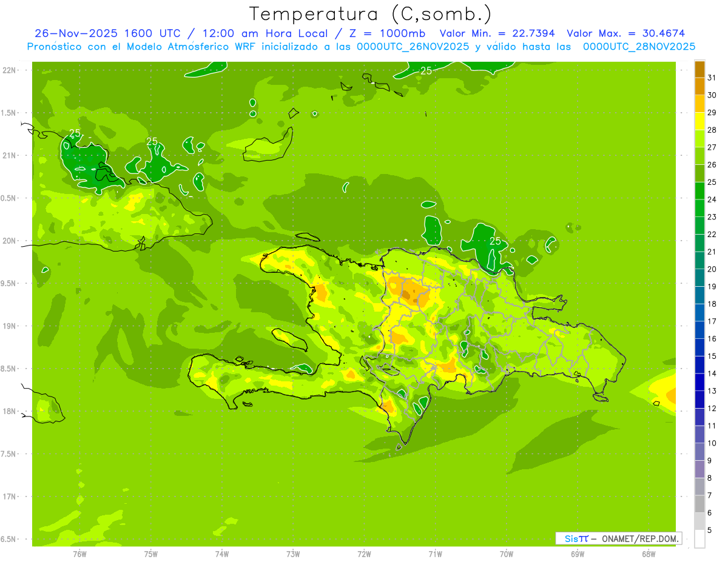Screen dimensions: 728x562
Task: Click the legend value label 10
Action: (x=712, y=443)
